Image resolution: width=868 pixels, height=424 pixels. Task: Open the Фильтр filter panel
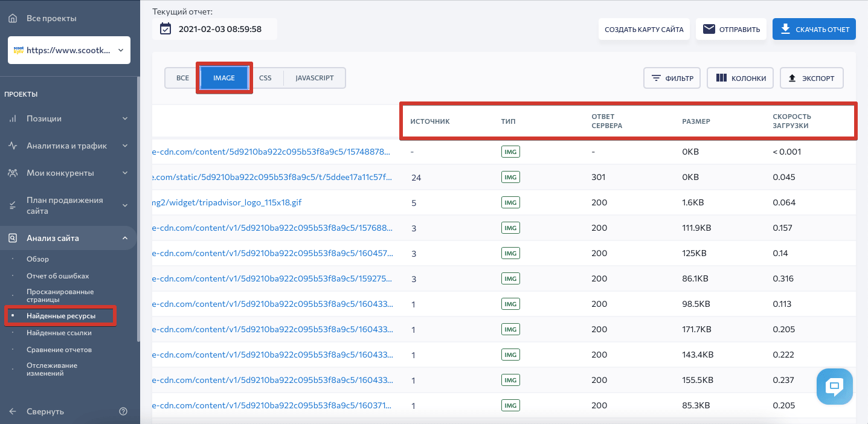(x=672, y=78)
